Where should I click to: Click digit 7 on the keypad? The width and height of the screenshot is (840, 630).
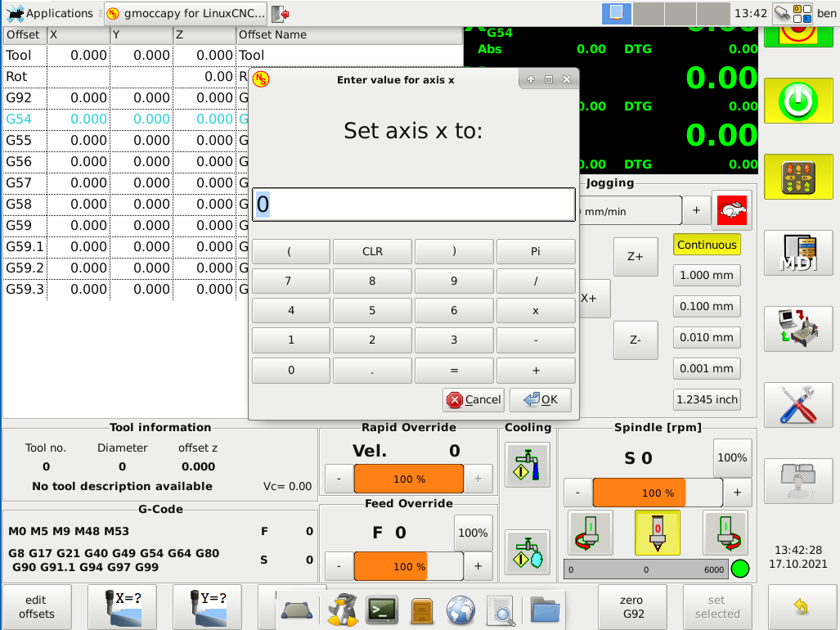coord(291,281)
